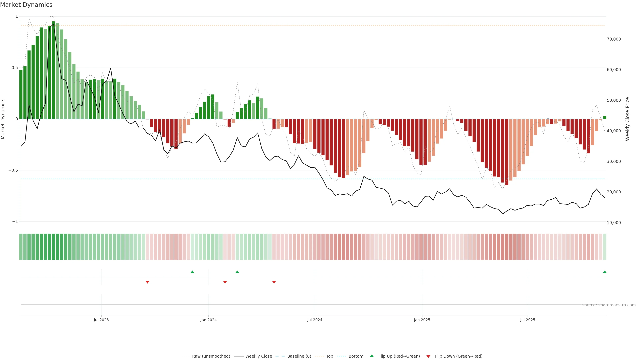Click the last green cell in heatmap strip
Image resolution: width=644 pixels, height=362 pixels.
pyautogui.click(x=604, y=247)
